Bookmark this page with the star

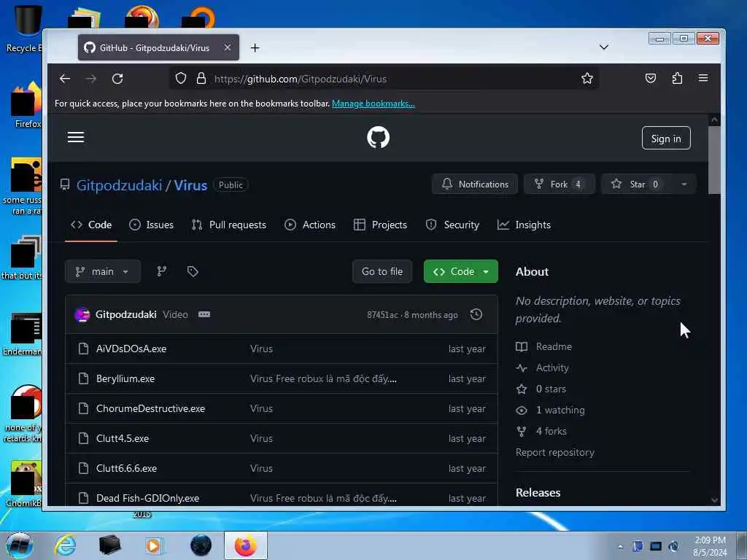(587, 78)
